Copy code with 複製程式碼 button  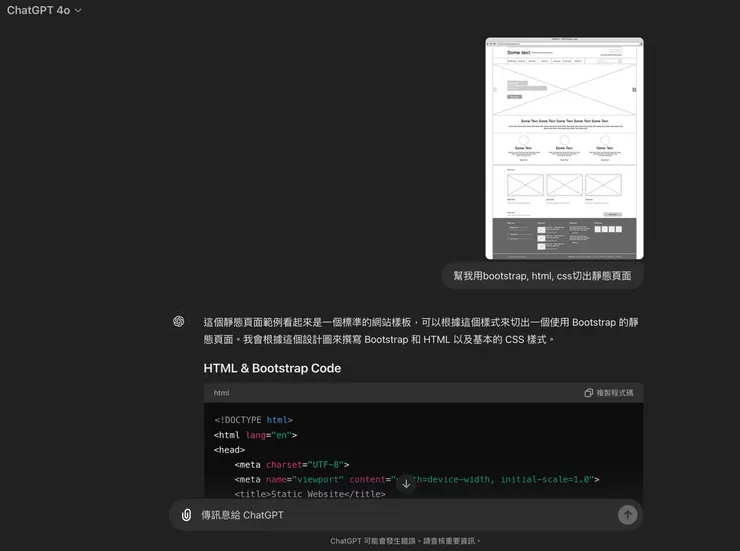609,392
